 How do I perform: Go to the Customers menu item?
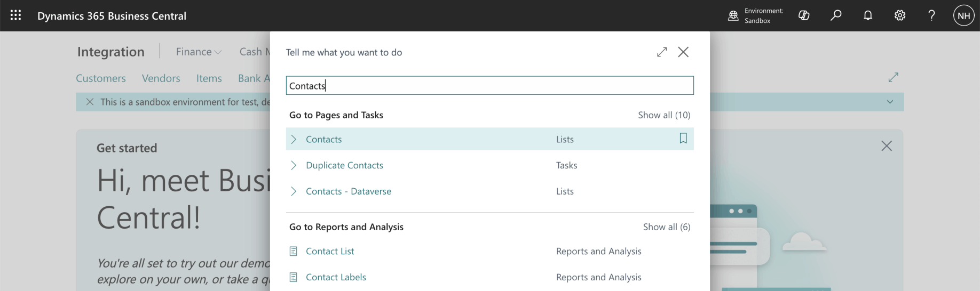[101, 78]
